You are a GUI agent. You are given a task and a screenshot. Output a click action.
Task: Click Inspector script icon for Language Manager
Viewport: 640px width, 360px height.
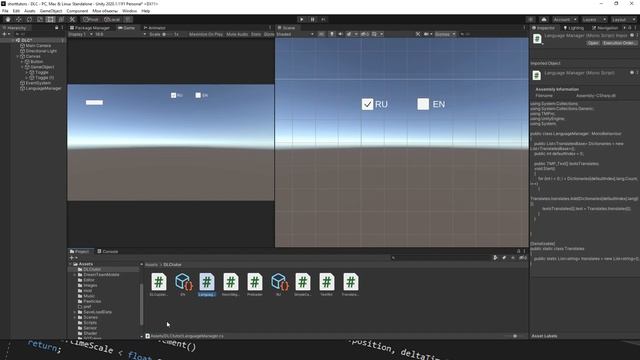[537, 39]
